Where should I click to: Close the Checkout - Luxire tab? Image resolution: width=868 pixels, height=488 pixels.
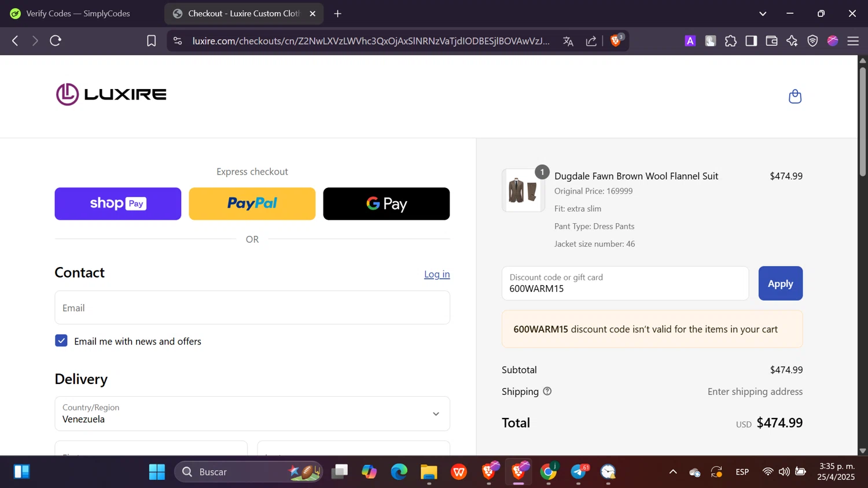pyautogui.click(x=312, y=13)
